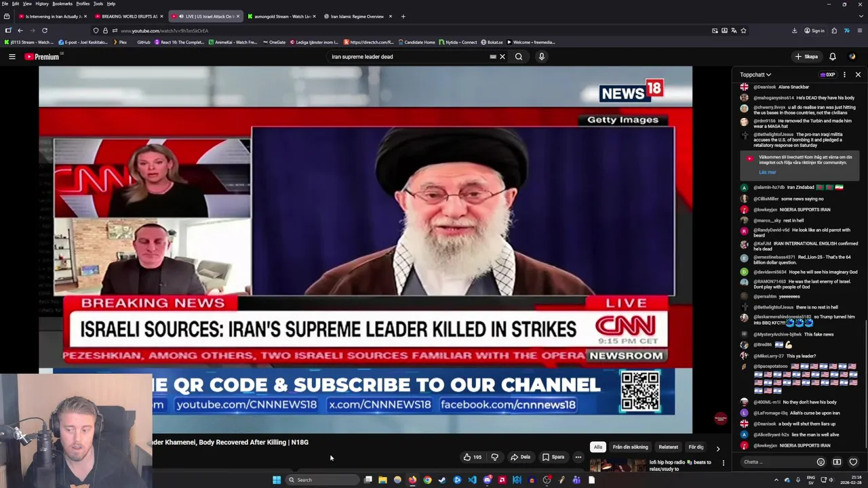Select the För dig chip
Screen dimensions: 868x488
[696, 447]
